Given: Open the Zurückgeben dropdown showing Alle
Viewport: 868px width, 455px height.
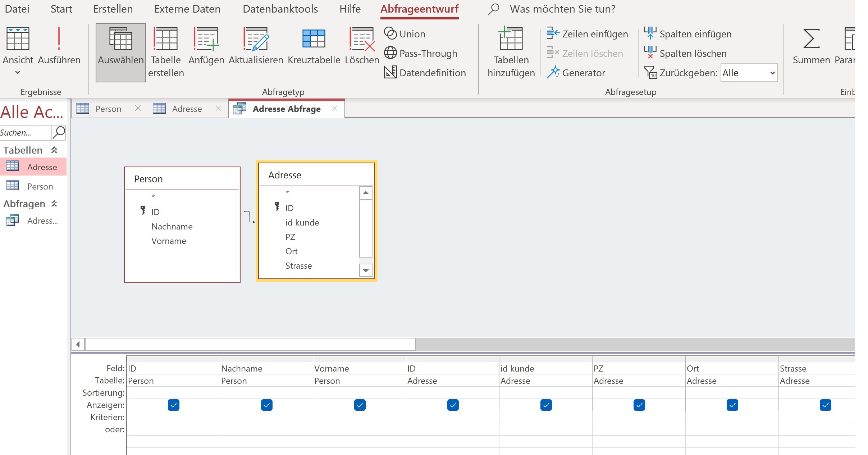Looking at the screenshot, I should (x=772, y=73).
